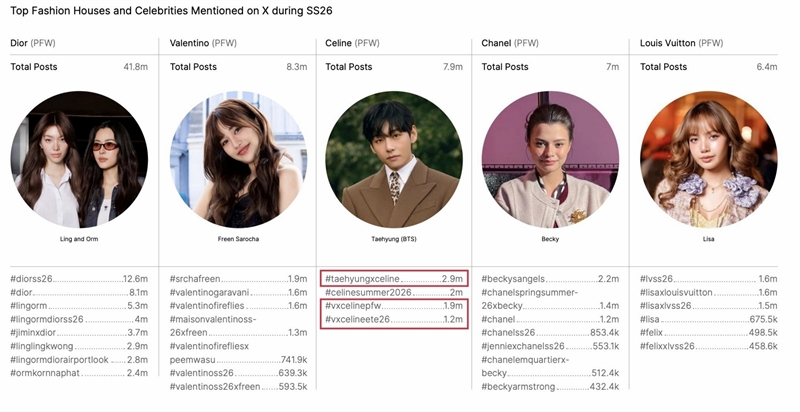800x412 pixels.
Task: Click the #diorss26 hashtag
Action: pyautogui.click(x=35, y=278)
